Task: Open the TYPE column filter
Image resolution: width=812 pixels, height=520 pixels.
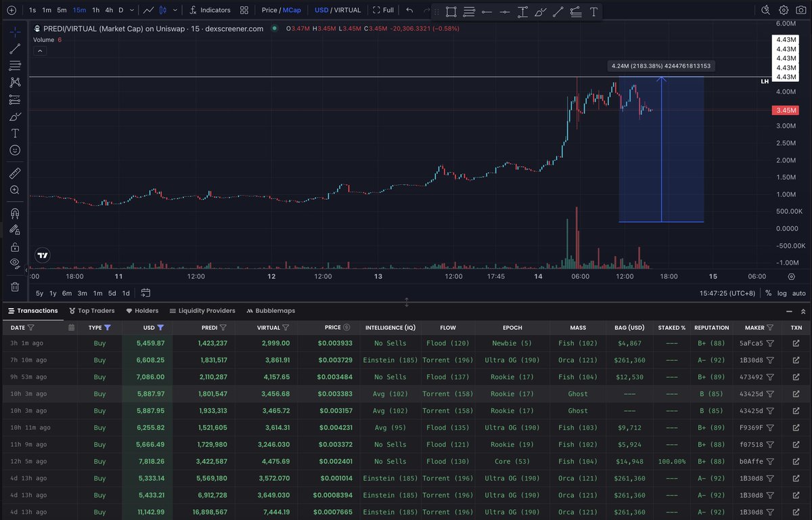Action: [x=108, y=328]
